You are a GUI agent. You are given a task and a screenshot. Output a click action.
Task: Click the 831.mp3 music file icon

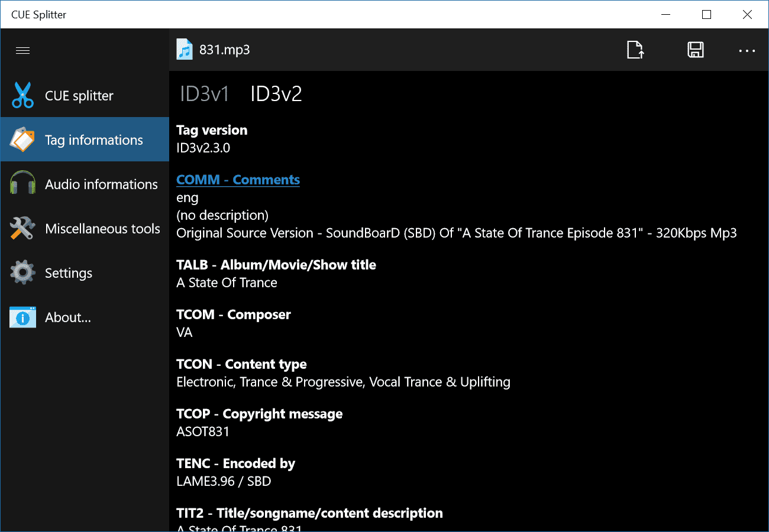[x=185, y=50]
